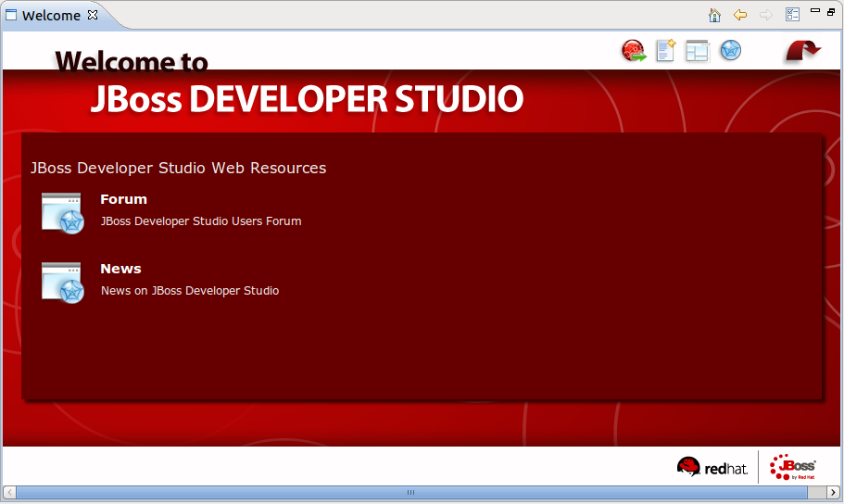Close the Welcome tab
Image resolution: width=844 pixels, height=504 pixels.
click(x=93, y=15)
